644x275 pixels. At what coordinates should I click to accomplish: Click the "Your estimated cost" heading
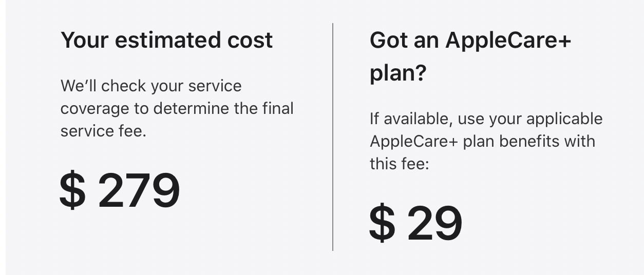pyautogui.click(x=167, y=40)
